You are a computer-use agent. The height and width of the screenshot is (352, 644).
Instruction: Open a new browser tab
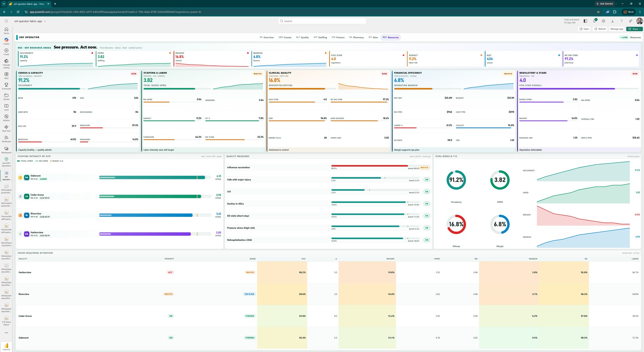[55, 4]
